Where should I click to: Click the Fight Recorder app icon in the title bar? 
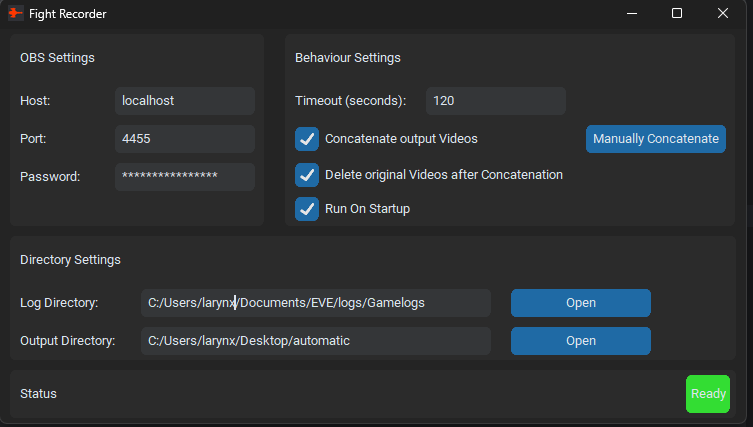15,13
